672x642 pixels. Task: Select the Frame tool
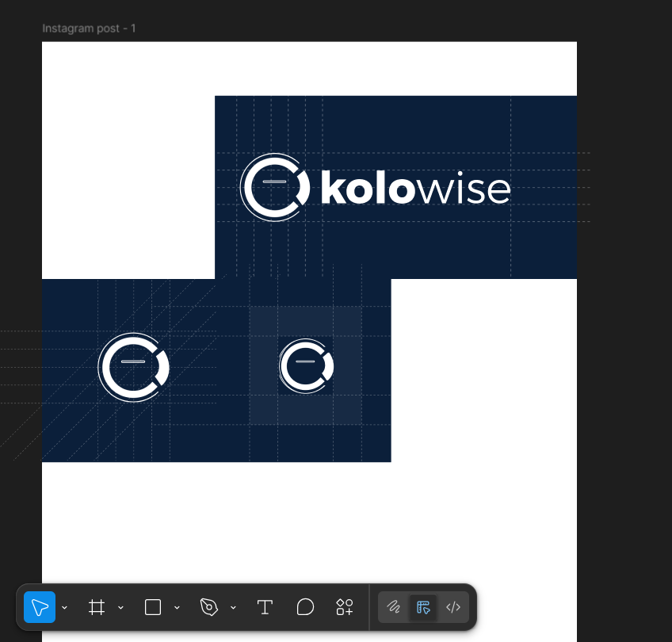coord(97,607)
